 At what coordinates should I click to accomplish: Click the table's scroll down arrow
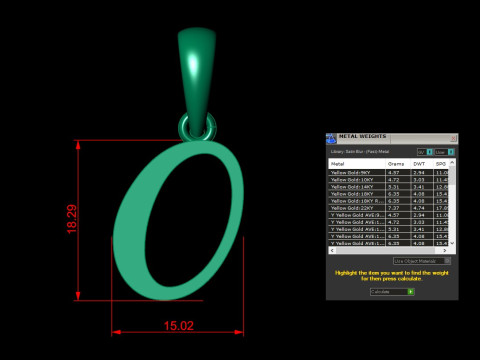pos(452,243)
